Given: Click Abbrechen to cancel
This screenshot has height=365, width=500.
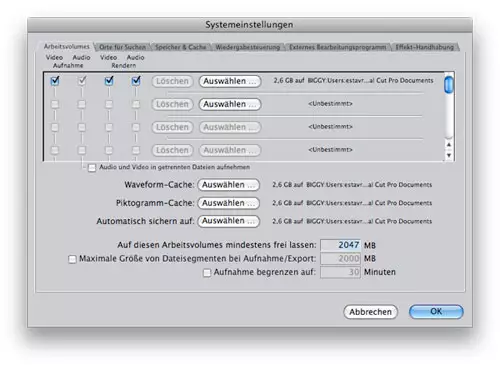Looking at the screenshot, I should point(371,312).
